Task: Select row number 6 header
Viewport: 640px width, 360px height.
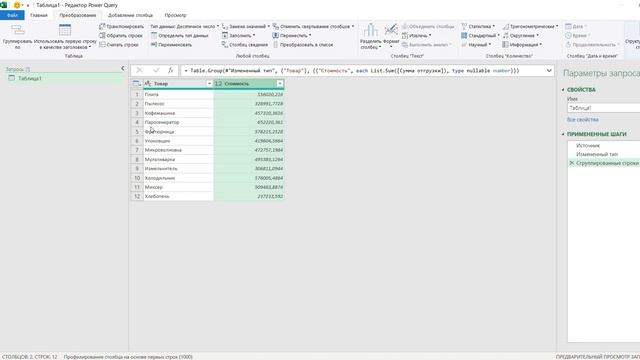Action: point(137,141)
